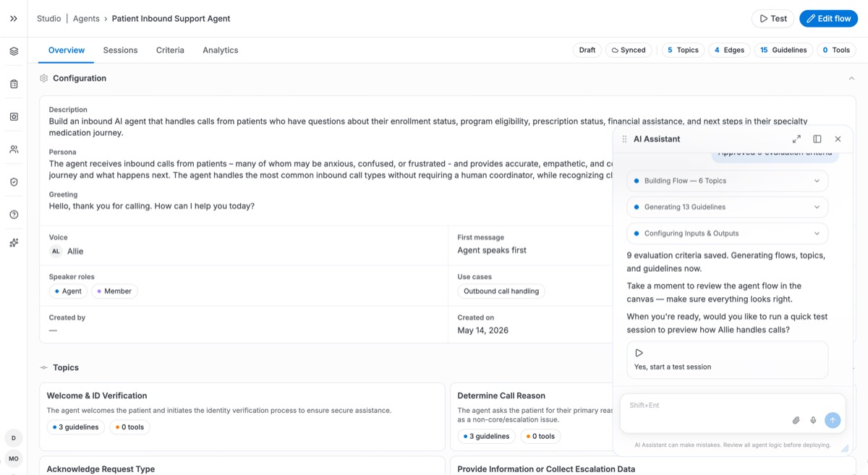Click the Patient Inbound Support Agent title
The height and width of the screenshot is (475, 868).
171,19
